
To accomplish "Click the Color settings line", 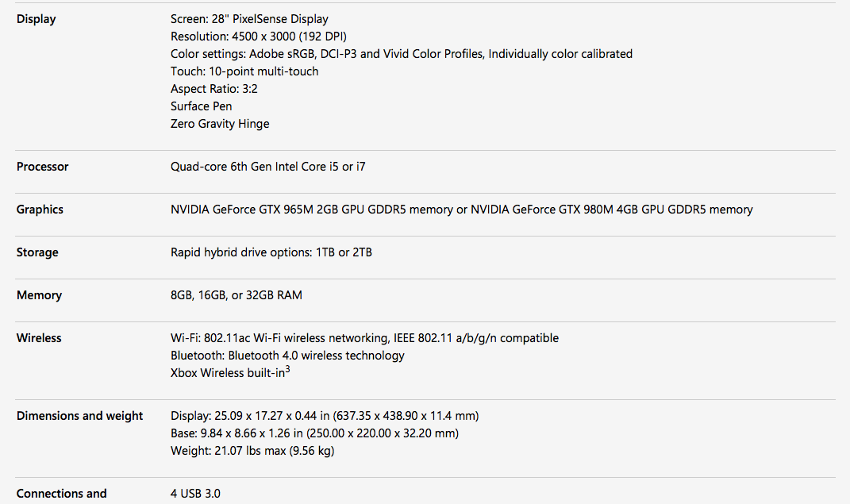I will [x=402, y=54].
